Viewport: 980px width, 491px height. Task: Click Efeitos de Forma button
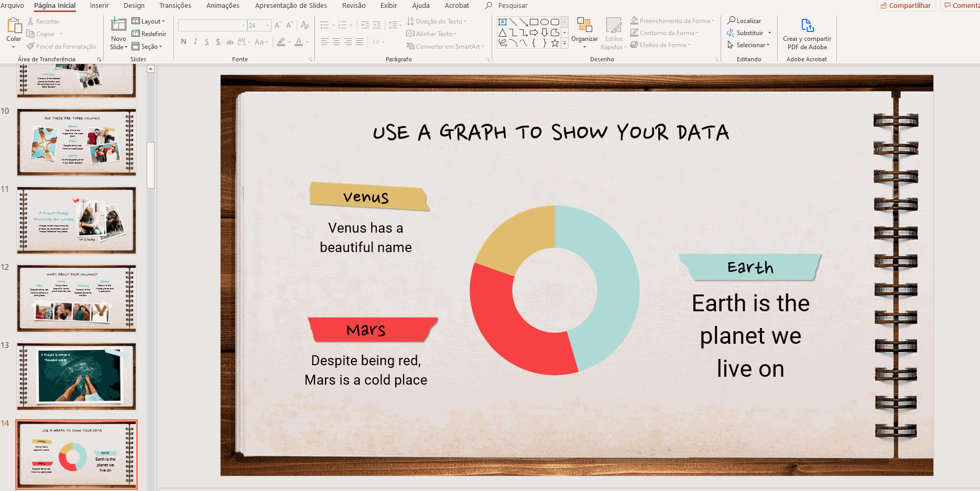(x=660, y=45)
